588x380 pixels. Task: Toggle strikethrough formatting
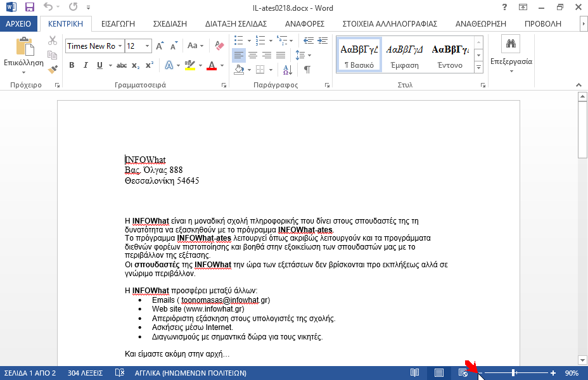point(122,66)
